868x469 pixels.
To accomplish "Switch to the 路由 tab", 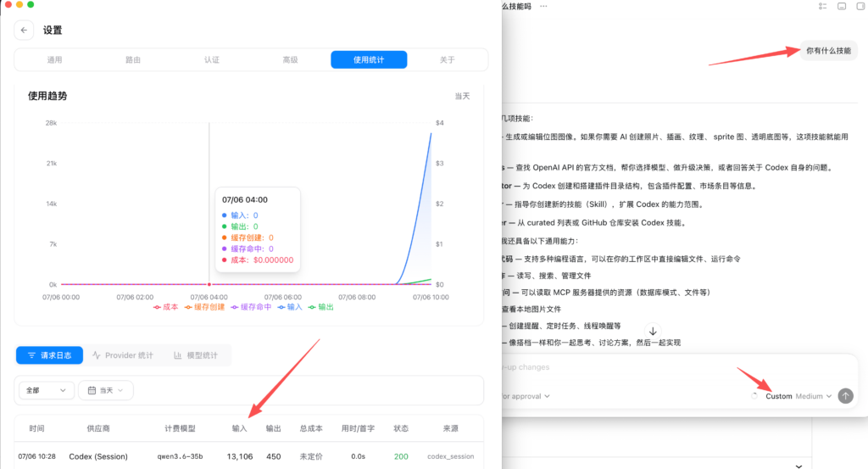I will tap(133, 60).
